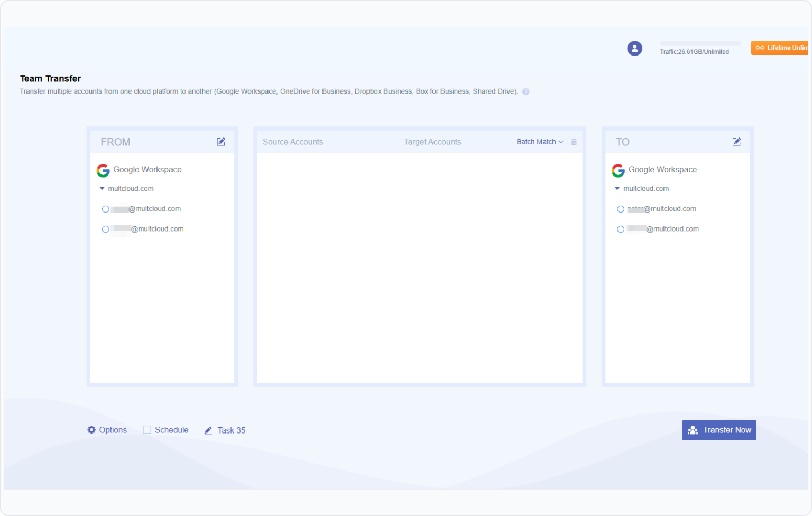Image resolution: width=812 pixels, height=516 pixels.
Task: Open the user account avatar menu
Action: click(634, 48)
